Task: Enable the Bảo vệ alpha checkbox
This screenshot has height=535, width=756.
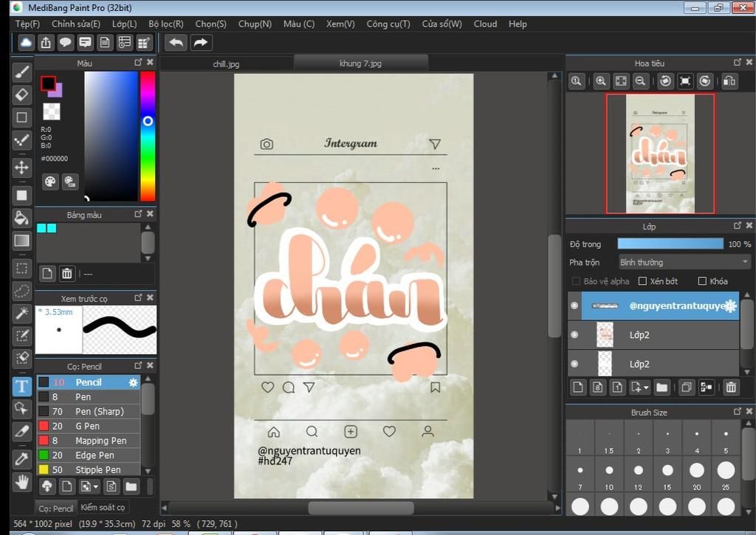Action: pyautogui.click(x=577, y=281)
